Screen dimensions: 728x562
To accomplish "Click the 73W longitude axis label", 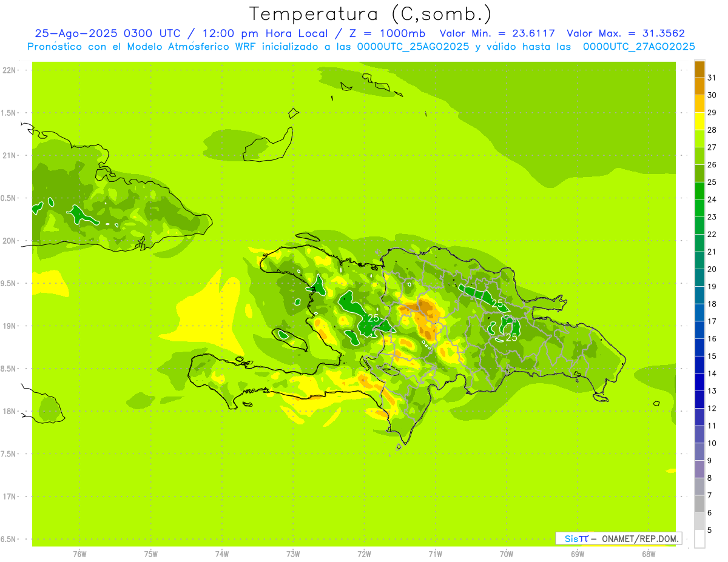I will (293, 554).
